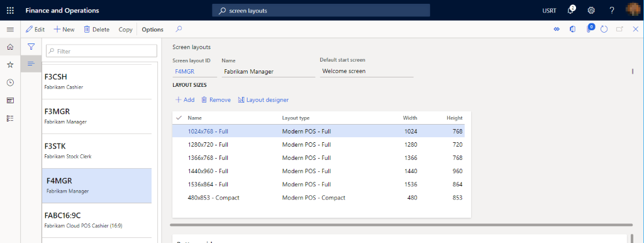The image size is (644, 243).
Task: Open Default start screen dropdown
Action: [367, 71]
